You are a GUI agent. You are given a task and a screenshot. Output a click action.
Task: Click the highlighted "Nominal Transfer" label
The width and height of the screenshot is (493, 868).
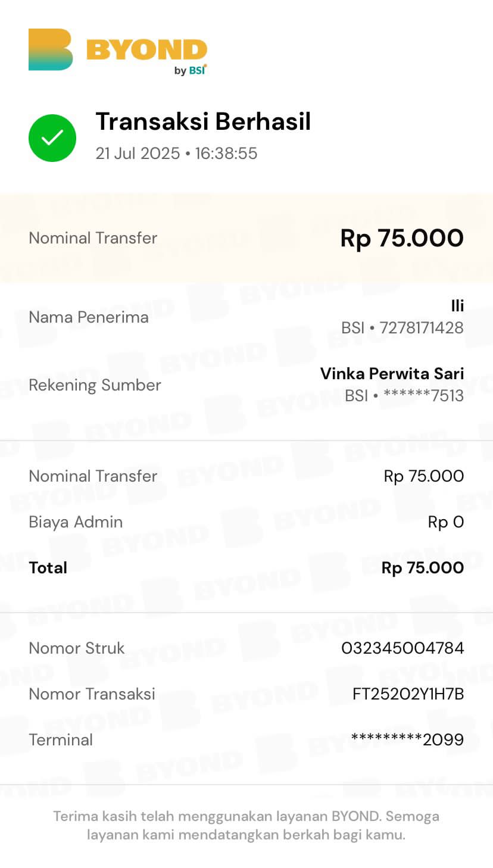pyautogui.click(x=93, y=238)
